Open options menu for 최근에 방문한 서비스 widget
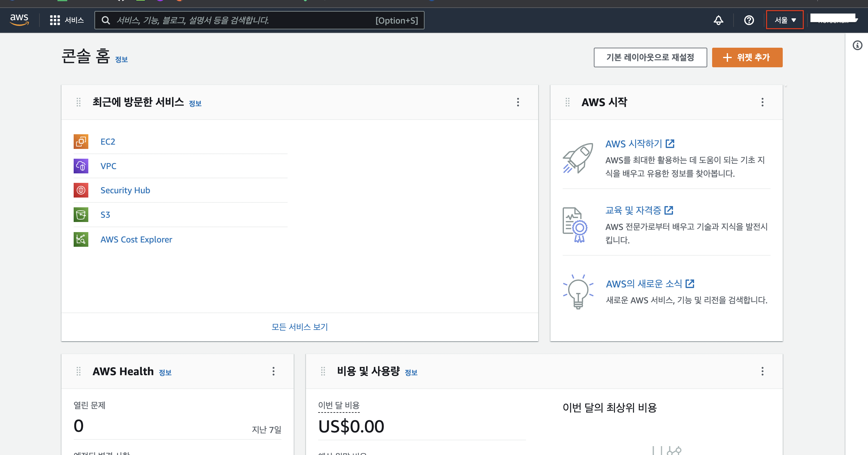 (518, 102)
